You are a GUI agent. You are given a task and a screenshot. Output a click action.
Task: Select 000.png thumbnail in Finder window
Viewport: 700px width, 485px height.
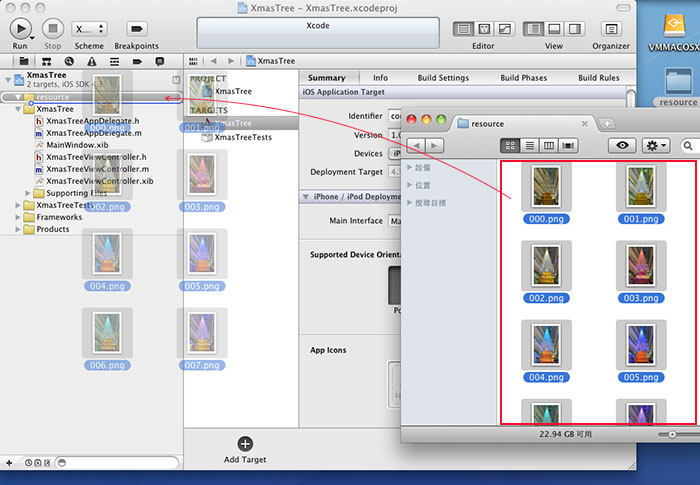point(546,187)
